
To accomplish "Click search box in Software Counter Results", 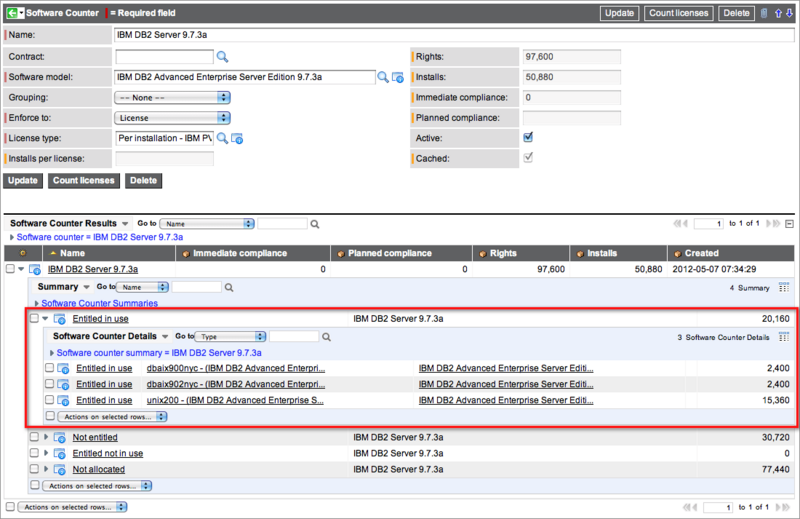I will tap(283, 224).
